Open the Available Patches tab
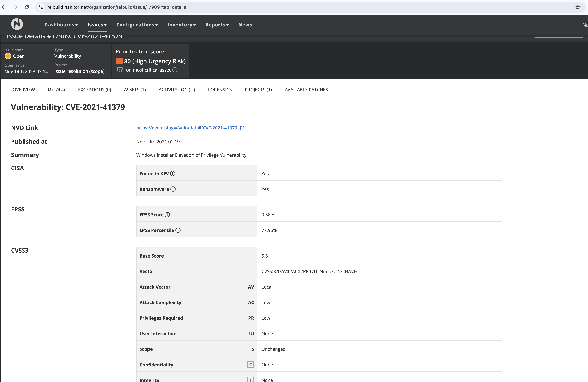The height and width of the screenshot is (382, 588). tap(306, 90)
